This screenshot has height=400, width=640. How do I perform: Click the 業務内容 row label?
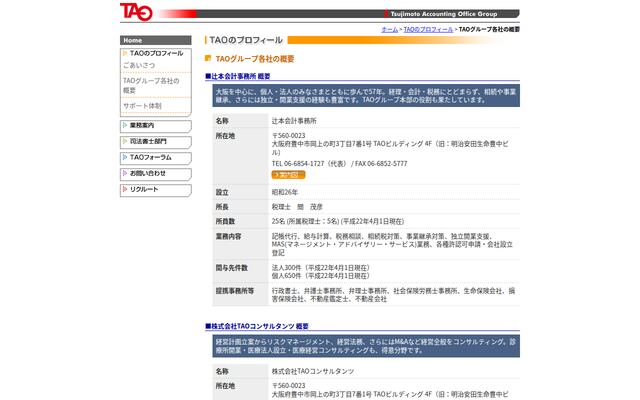229,236
